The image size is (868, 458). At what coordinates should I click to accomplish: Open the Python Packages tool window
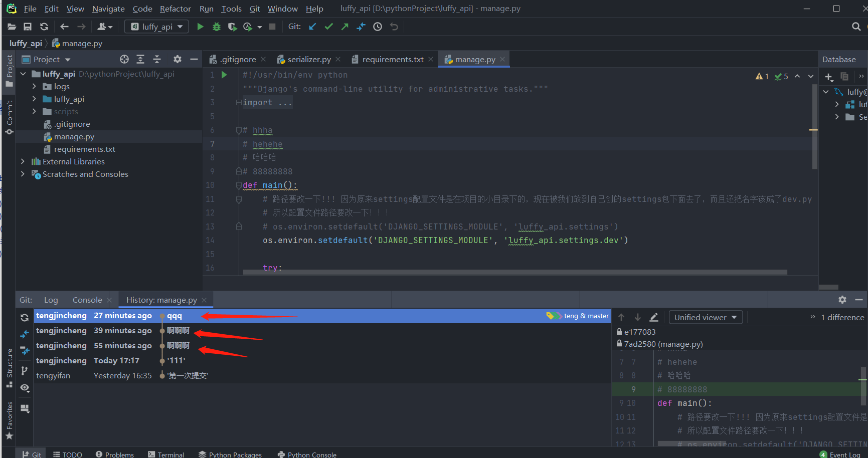(x=230, y=454)
